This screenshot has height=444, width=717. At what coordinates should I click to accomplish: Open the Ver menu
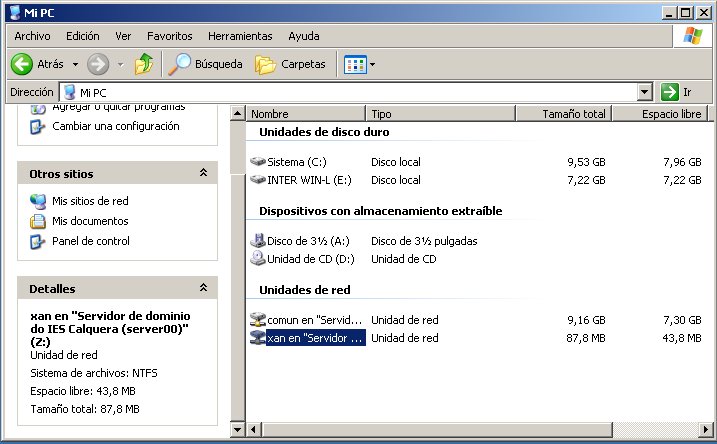pyautogui.click(x=123, y=36)
